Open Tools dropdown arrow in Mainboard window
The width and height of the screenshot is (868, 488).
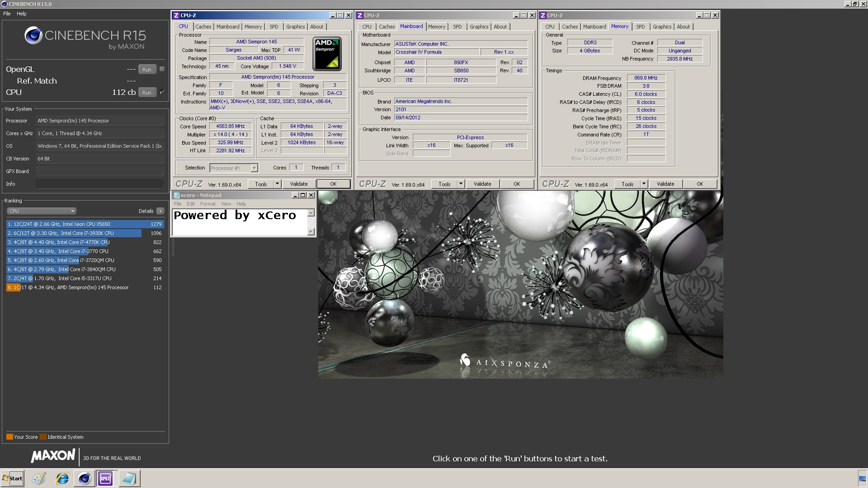tap(461, 184)
